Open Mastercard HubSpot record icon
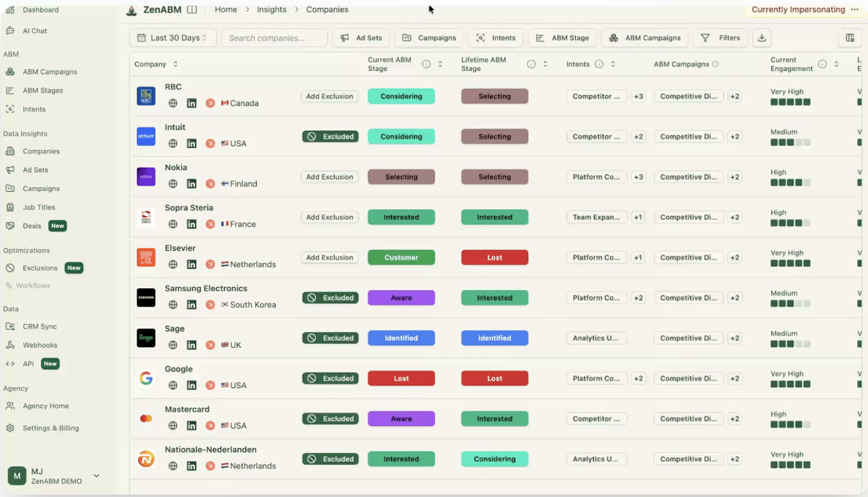Screen dimensions: 868x497 point(210,425)
